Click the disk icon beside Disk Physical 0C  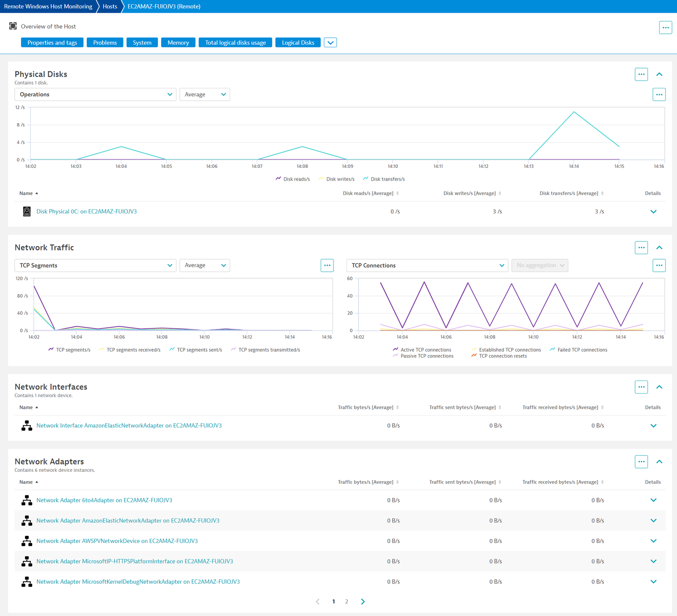point(27,211)
